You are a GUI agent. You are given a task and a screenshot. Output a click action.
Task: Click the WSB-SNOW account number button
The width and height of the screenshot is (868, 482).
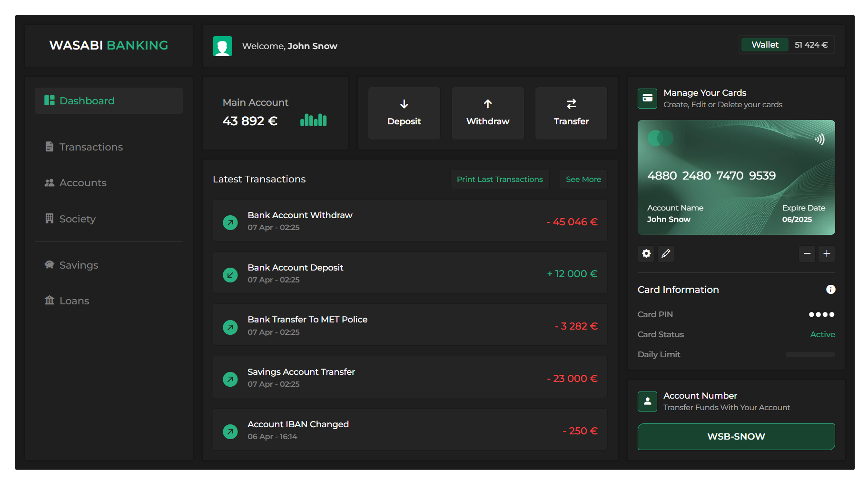click(736, 436)
